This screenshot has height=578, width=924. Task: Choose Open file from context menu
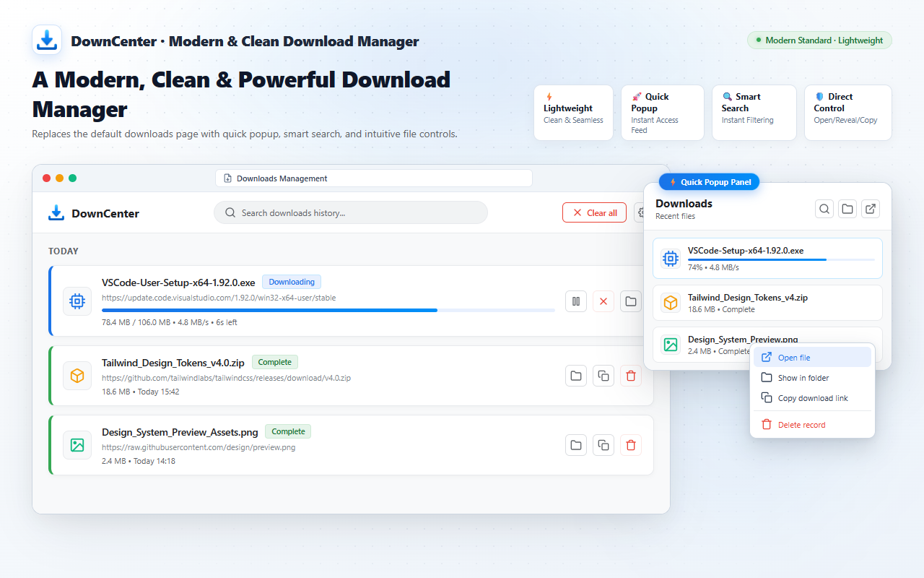point(812,357)
